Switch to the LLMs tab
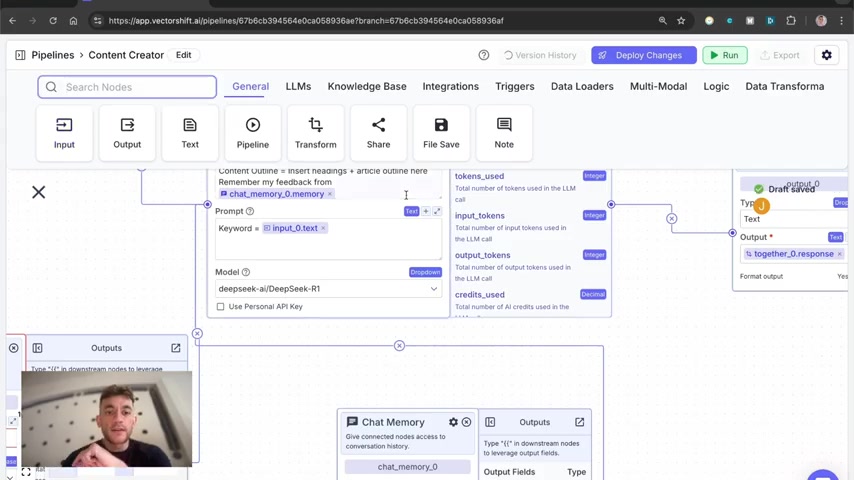Viewport: 854px width, 480px height. tap(298, 86)
